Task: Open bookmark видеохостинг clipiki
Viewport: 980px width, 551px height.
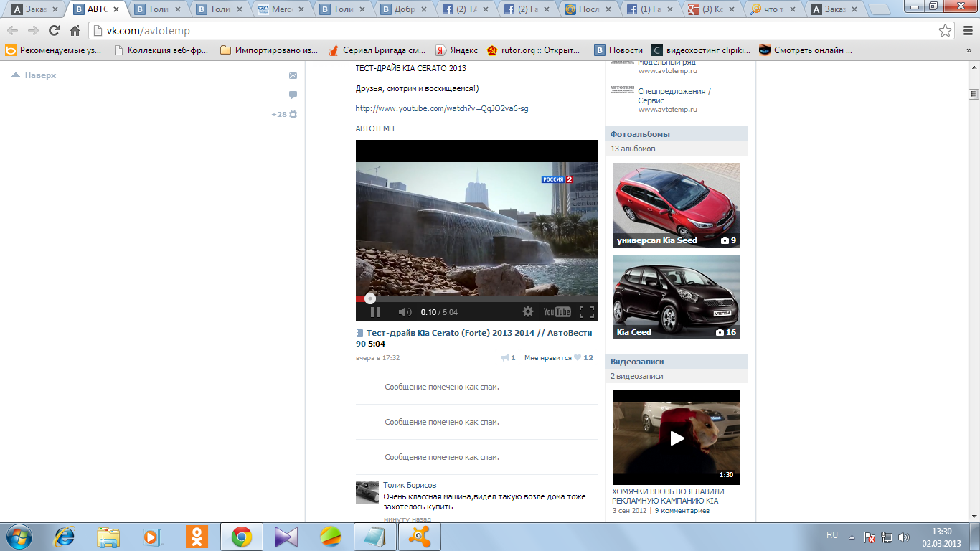Action: point(701,50)
